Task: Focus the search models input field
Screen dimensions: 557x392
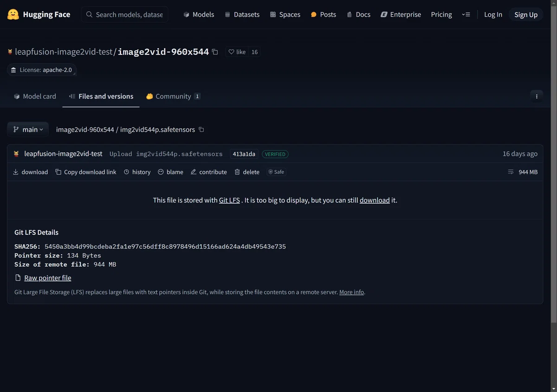Action: (125, 14)
